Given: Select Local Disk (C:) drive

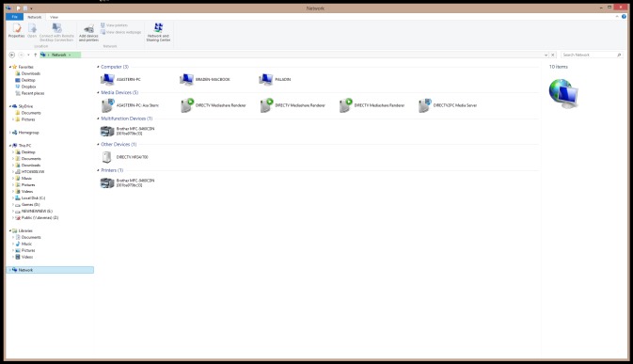Looking at the screenshot, I should coord(30,198).
